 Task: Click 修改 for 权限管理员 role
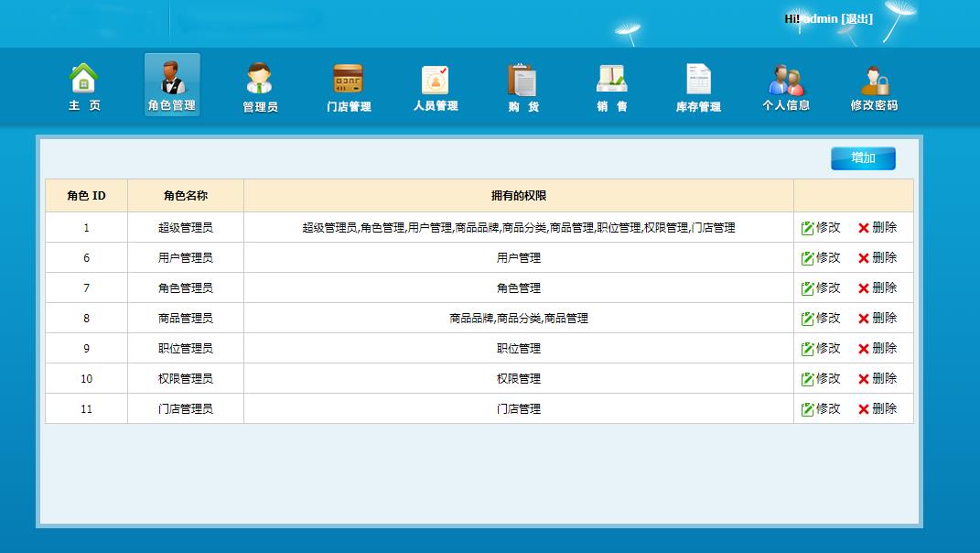coord(821,379)
